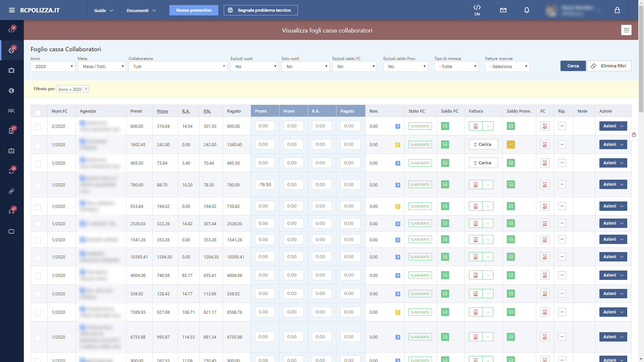The height and width of the screenshot is (362, 644).
Task: Open the Guide menu
Action: coord(103,10)
